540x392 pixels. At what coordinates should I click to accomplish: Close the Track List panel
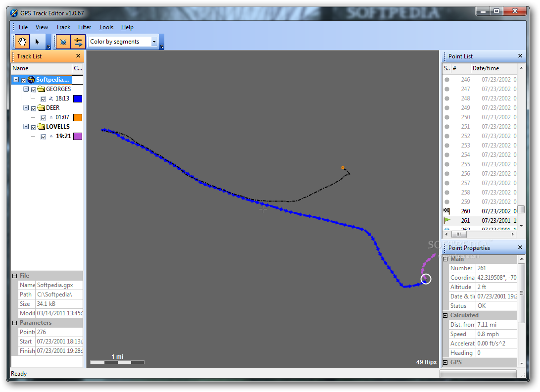pyautogui.click(x=78, y=56)
